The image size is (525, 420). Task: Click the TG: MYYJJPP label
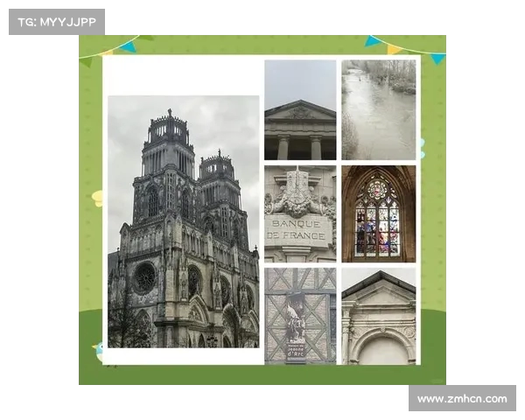pos(57,22)
